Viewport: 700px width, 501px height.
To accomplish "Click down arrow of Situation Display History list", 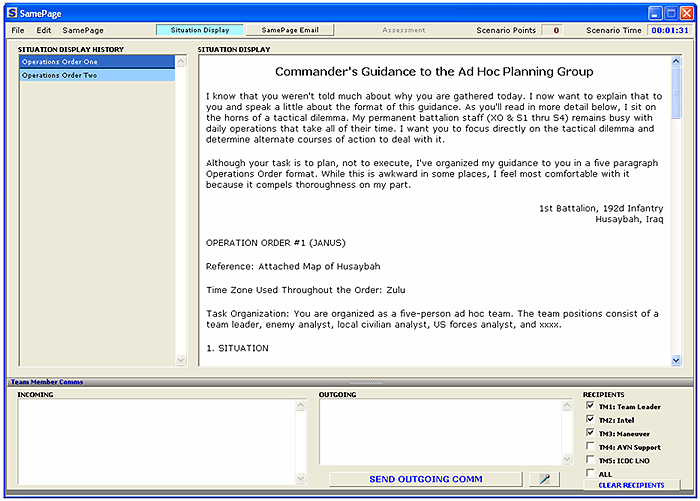I will [181, 360].
